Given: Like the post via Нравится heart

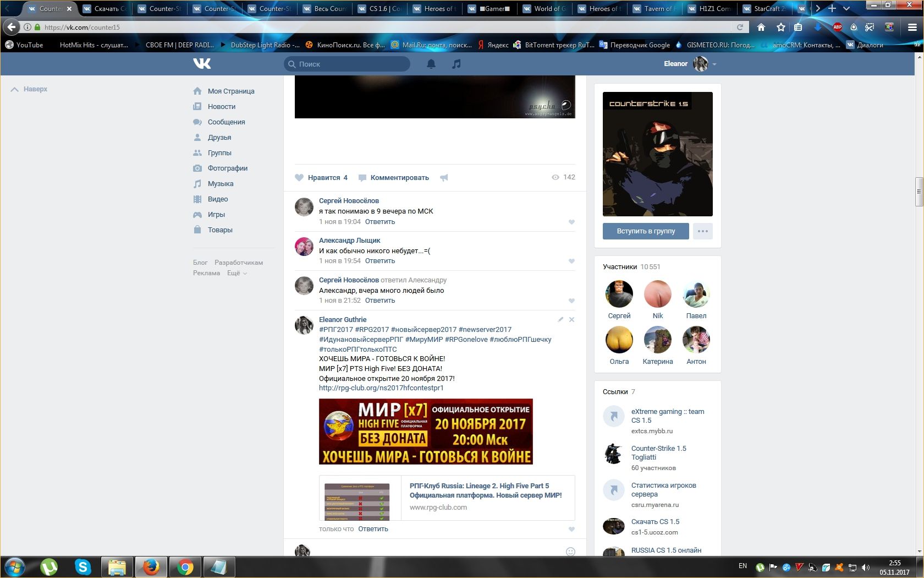Looking at the screenshot, I should (322, 178).
